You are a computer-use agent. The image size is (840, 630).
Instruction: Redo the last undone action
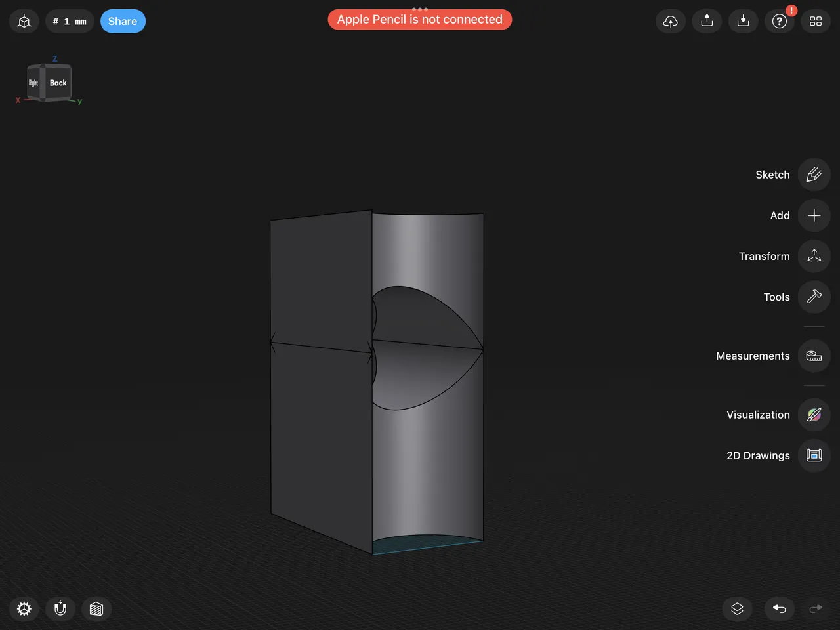tap(816, 609)
